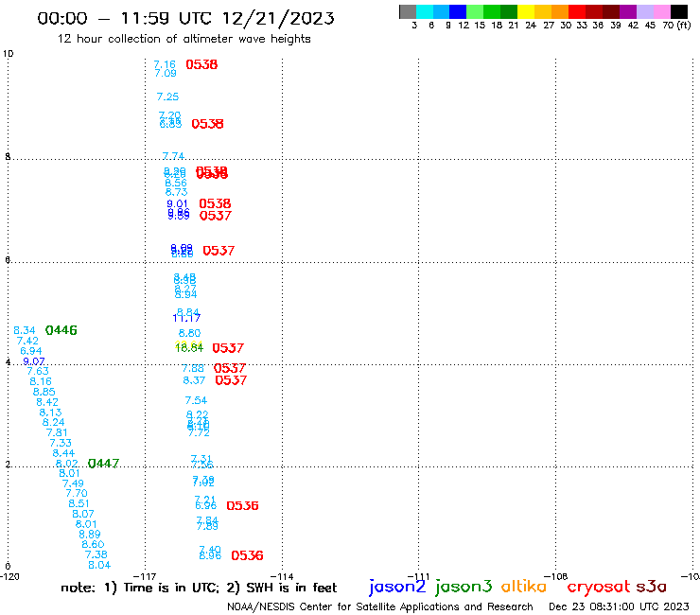Click the 8.60 wave height reading

coord(93,544)
